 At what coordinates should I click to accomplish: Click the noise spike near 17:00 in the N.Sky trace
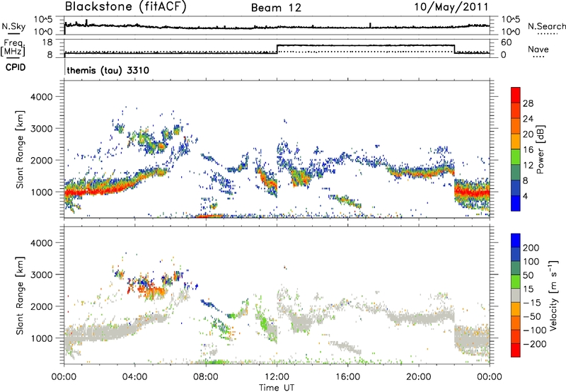click(x=370, y=25)
